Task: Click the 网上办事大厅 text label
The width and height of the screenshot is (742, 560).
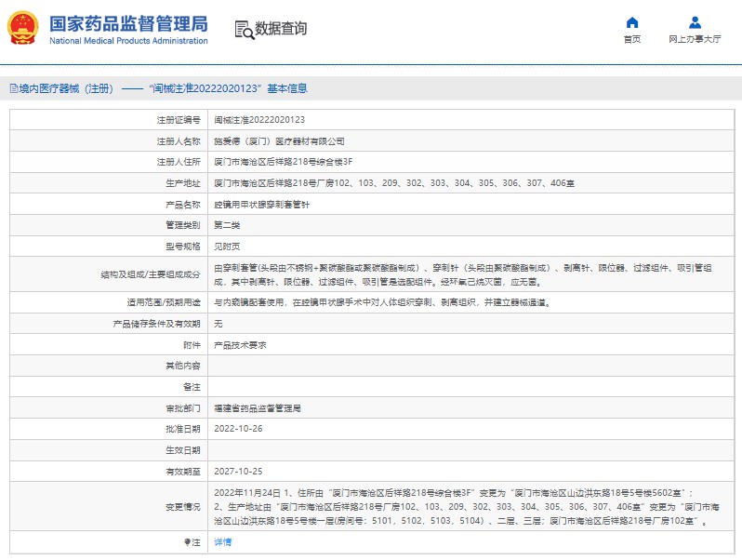Action: point(695,40)
